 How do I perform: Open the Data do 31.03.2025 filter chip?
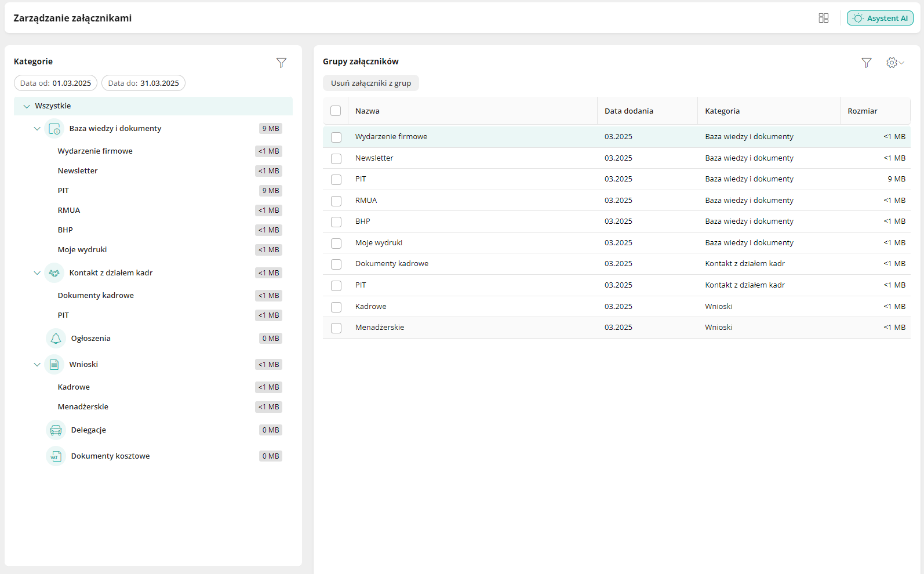click(x=144, y=83)
